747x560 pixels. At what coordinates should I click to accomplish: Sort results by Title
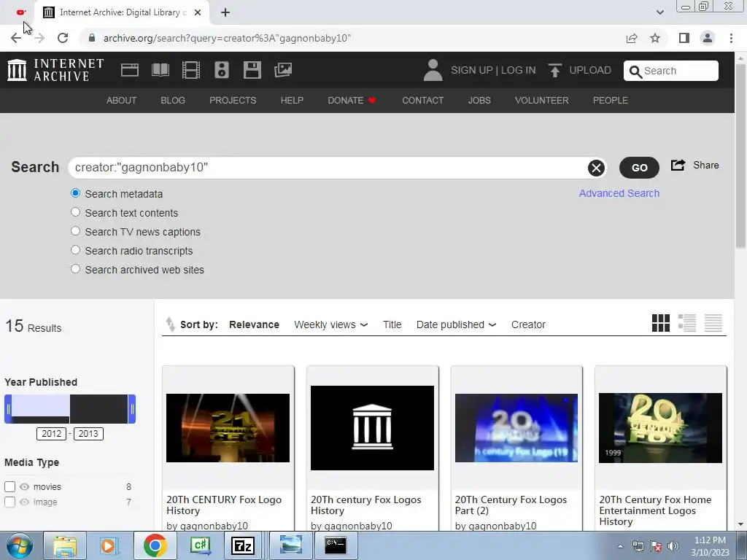pyautogui.click(x=392, y=324)
